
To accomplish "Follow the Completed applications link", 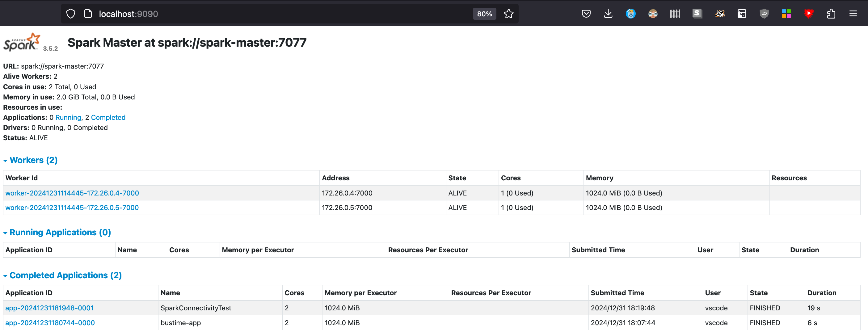I will (x=108, y=117).
